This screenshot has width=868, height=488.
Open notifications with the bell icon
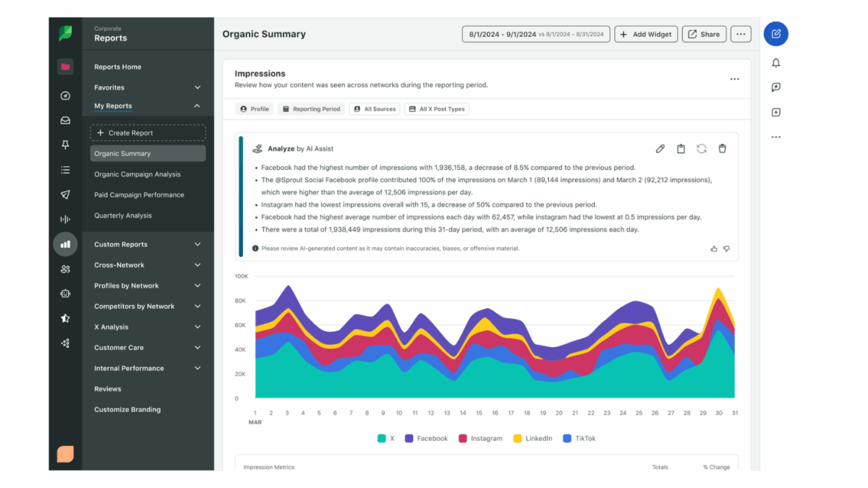776,63
